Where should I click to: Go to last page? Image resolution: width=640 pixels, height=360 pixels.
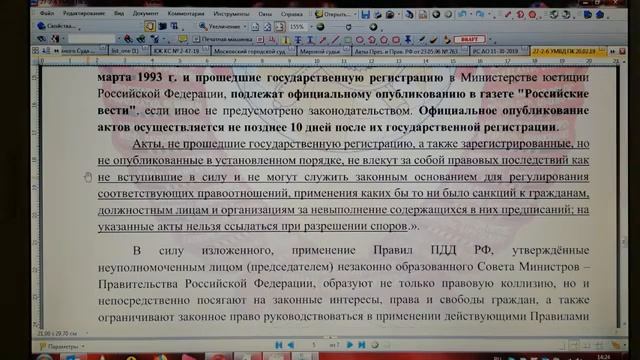click(362, 345)
